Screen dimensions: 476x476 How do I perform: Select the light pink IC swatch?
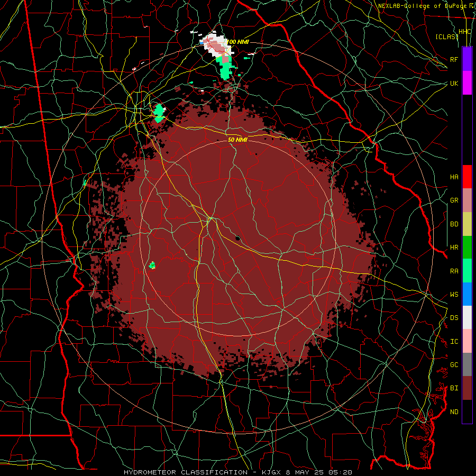(x=467, y=341)
